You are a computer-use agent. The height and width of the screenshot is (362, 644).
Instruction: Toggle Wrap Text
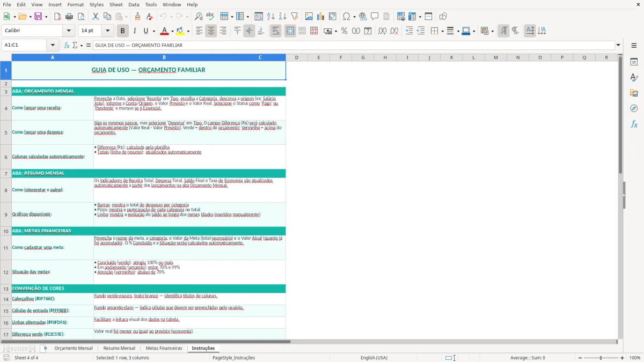(x=275, y=31)
